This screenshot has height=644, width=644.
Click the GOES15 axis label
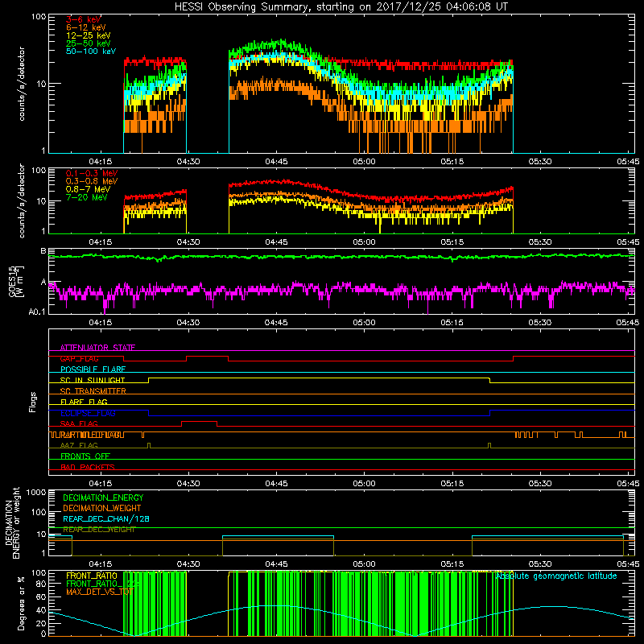[13, 281]
